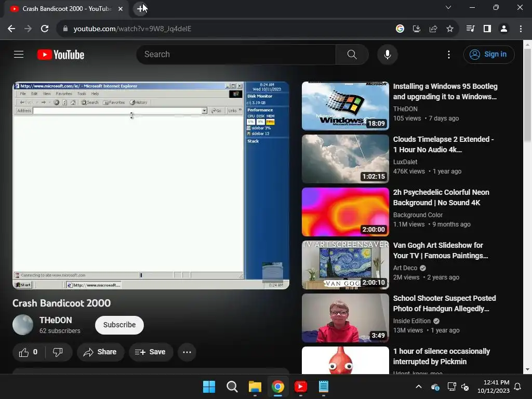The image size is (532, 399).
Task: Open the YouTube hamburger guide menu
Action: coord(19,54)
